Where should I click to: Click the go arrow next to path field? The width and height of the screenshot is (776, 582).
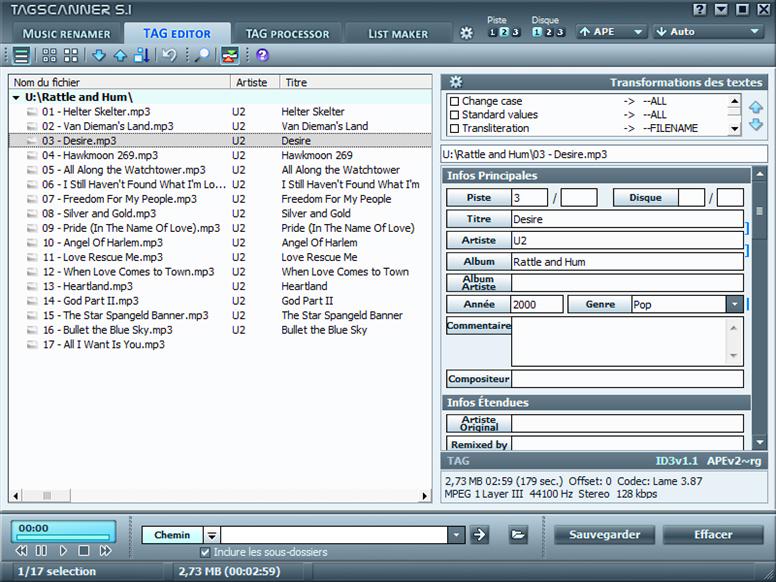point(479,534)
